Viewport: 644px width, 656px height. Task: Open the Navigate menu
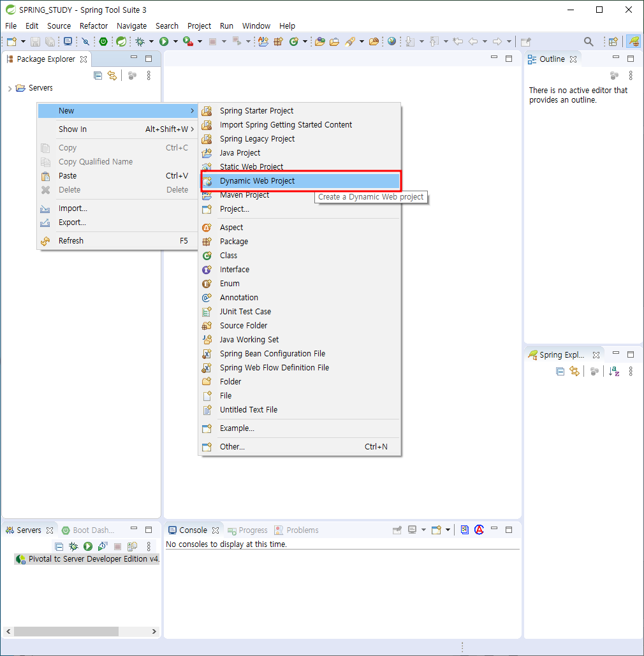click(x=132, y=26)
